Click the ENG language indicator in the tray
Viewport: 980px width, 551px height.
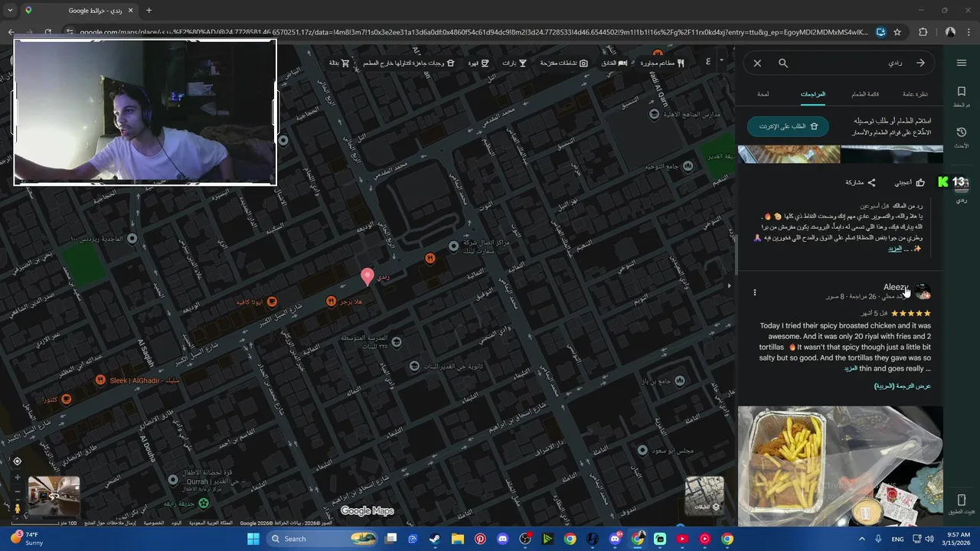(x=898, y=539)
